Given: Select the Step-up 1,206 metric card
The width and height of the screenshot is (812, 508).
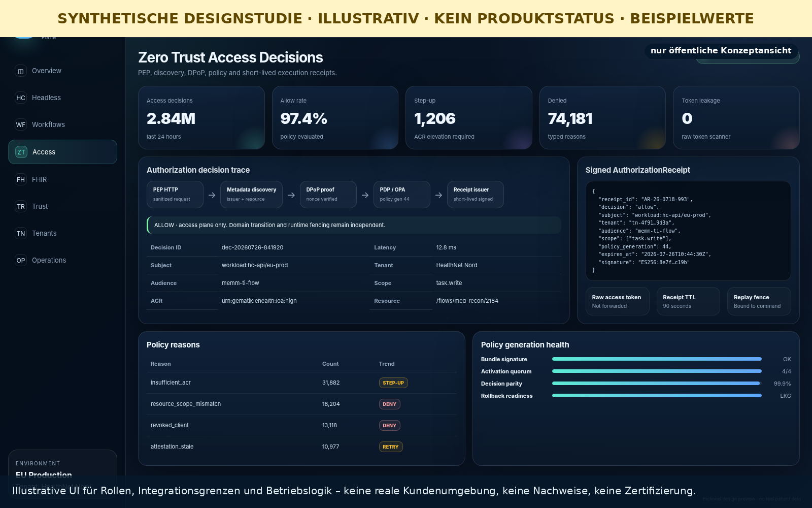Looking at the screenshot, I should tap(469, 118).
